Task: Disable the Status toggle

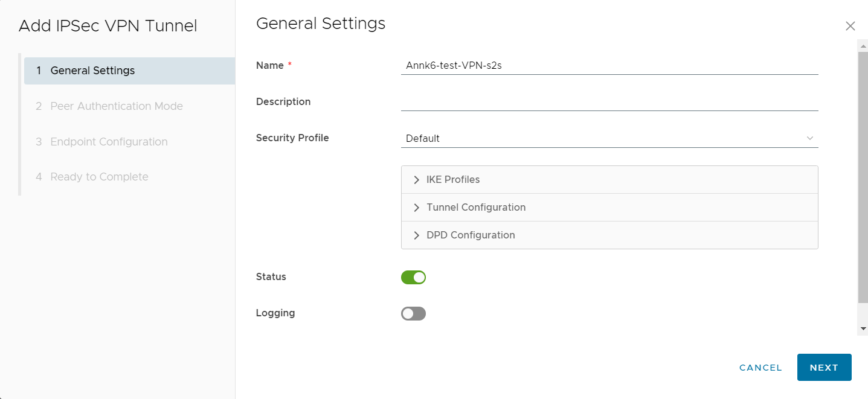Action: tap(413, 277)
